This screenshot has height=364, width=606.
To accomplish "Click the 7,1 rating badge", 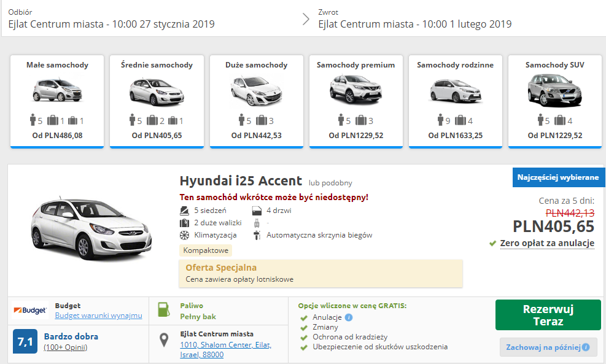I will coord(25,341).
